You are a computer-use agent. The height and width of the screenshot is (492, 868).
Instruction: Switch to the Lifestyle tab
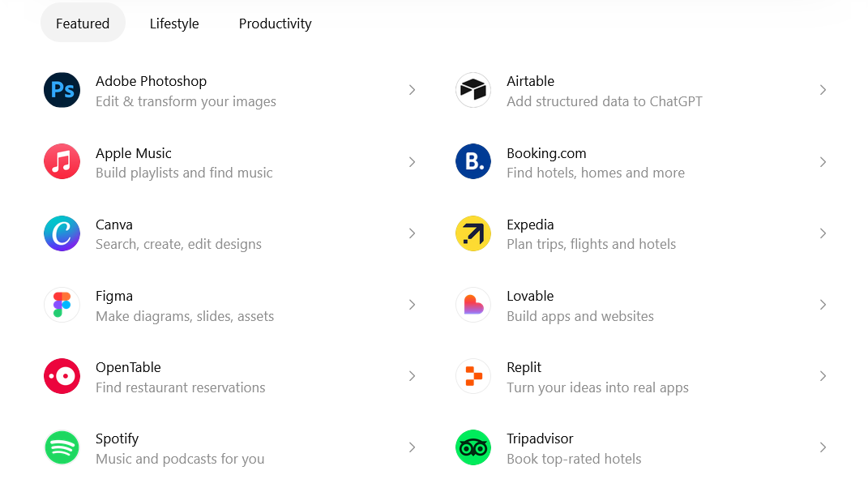tap(174, 24)
